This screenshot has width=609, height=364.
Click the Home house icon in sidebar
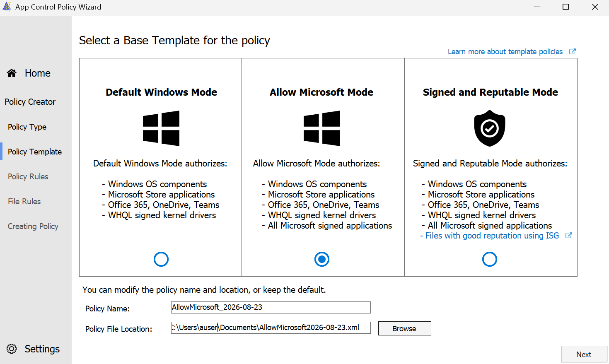tap(12, 73)
